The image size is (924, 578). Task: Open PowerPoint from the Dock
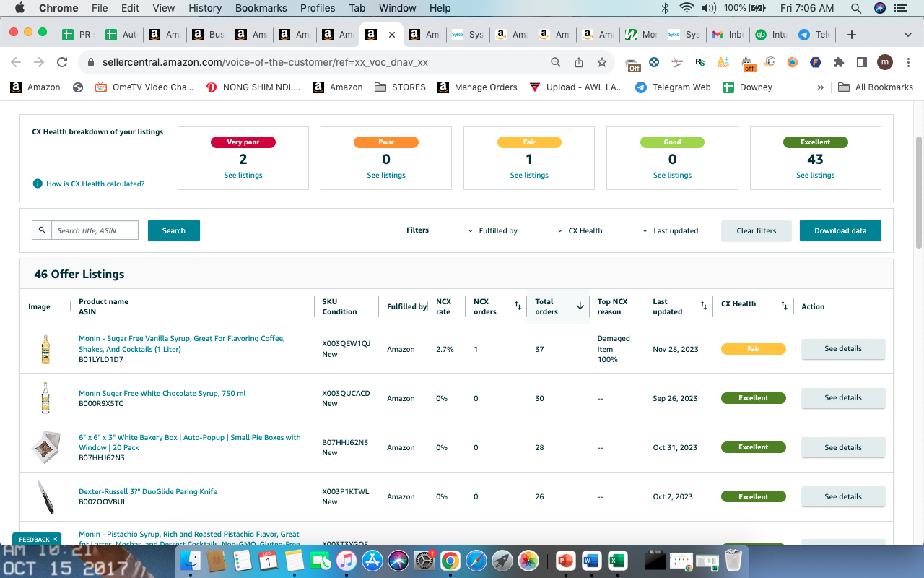pos(565,560)
